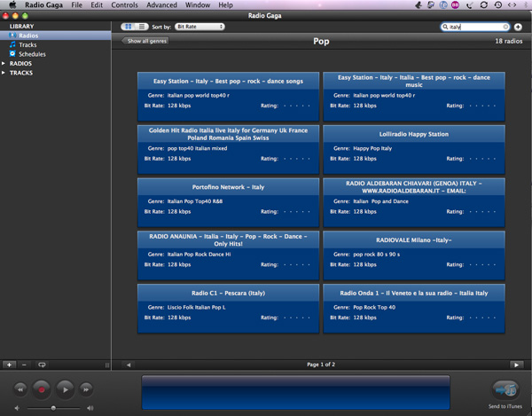Click the search field containing italy
The width and height of the screenshot is (532, 416).
[474, 27]
